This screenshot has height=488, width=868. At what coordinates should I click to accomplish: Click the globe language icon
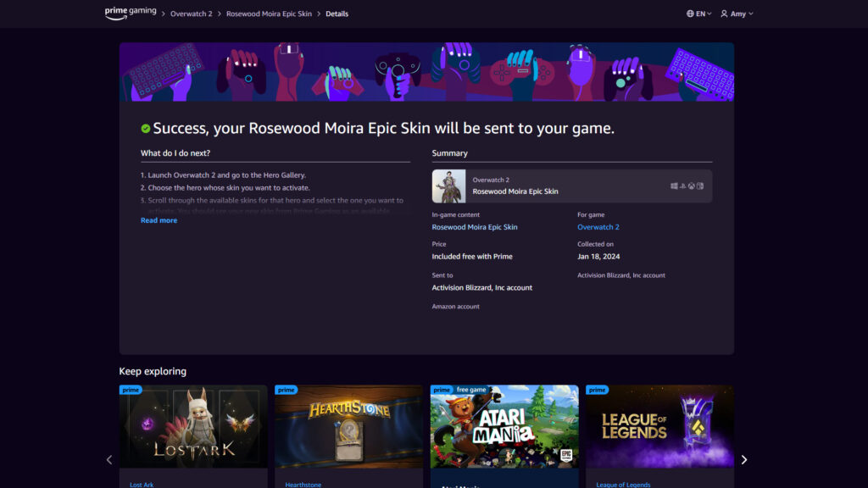pyautogui.click(x=691, y=14)
